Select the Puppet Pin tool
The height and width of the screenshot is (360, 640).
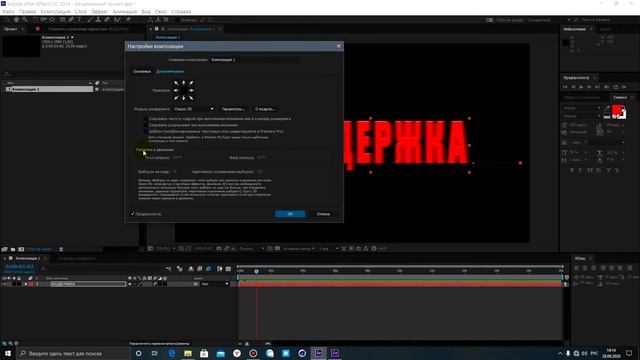coord(128,20)
